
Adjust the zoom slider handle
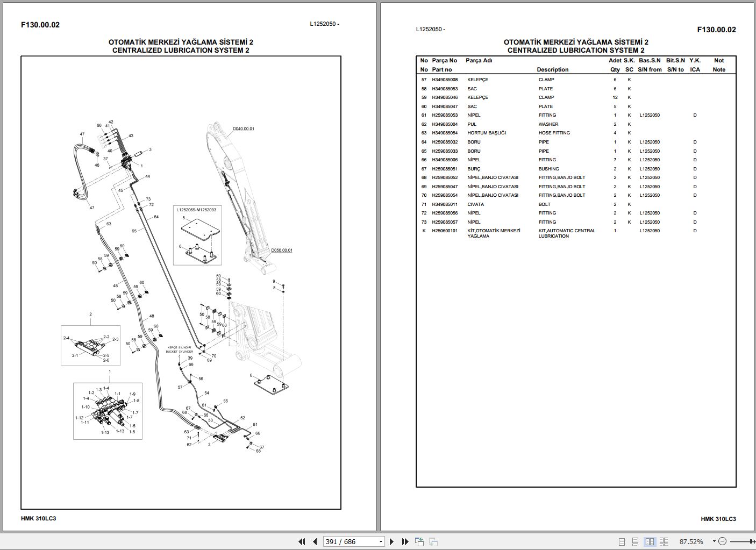(750, 541)
